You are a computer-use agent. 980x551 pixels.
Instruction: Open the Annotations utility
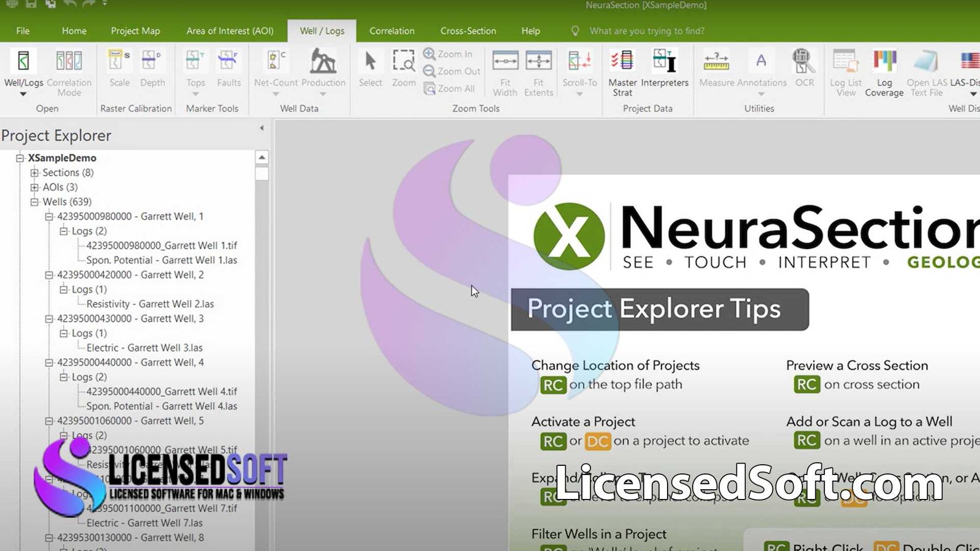761,69
